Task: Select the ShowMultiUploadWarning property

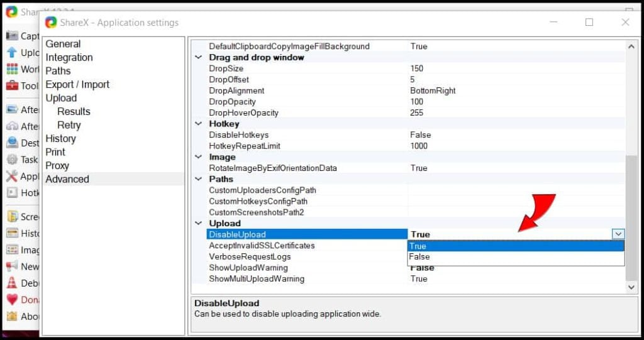Action: point(257,279)
